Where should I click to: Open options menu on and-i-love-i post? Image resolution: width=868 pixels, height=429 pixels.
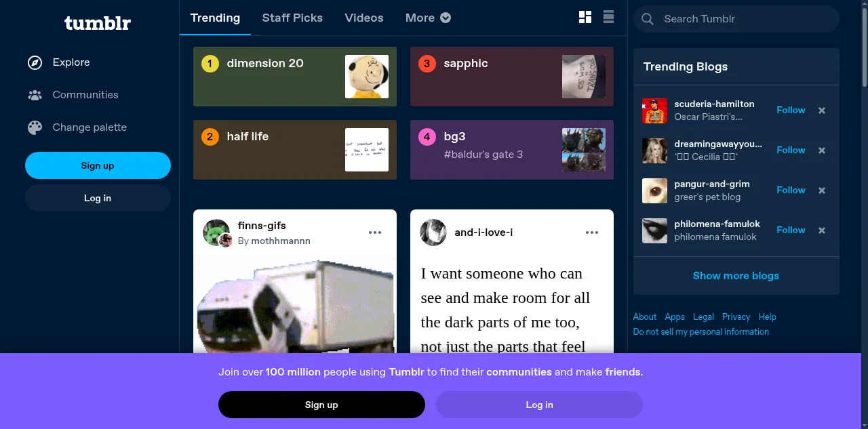(592, 232)
